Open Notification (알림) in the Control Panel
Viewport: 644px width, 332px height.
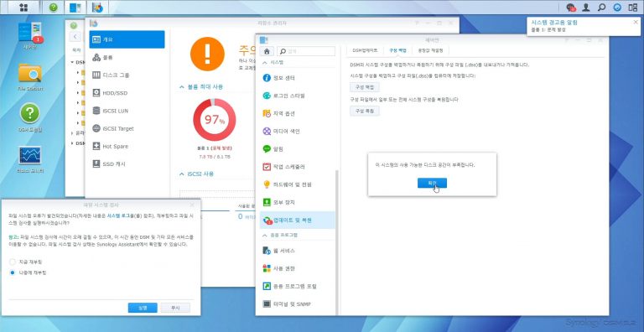[x=298, y=148]
